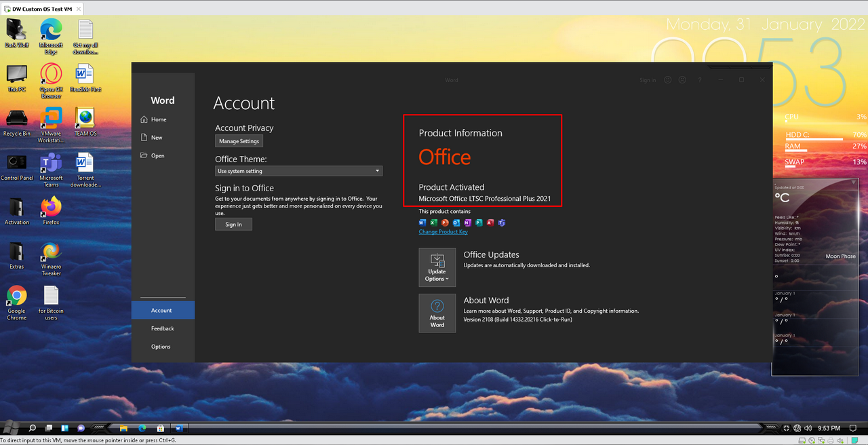Launch Firefox from the desktop

[x=51, y=211]
